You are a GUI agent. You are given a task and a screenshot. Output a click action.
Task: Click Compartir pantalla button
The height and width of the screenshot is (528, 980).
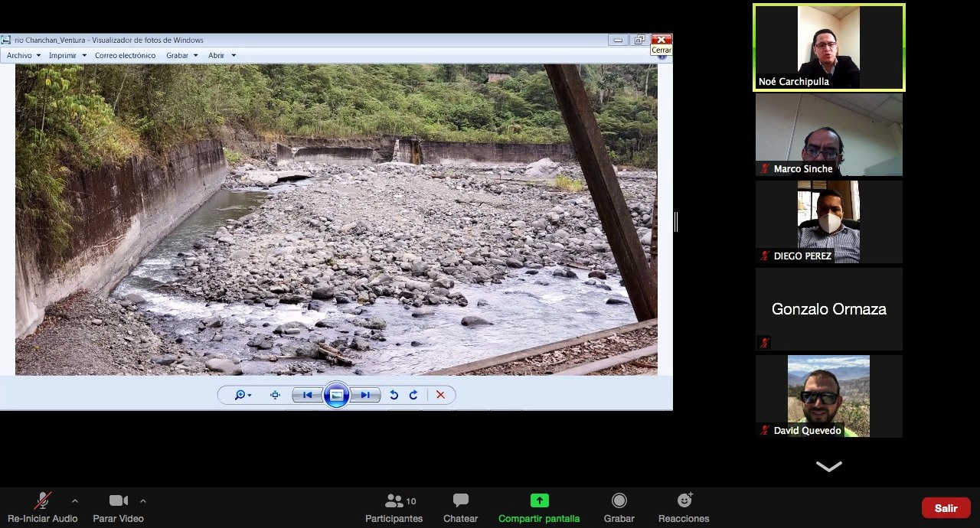point(539,507)
